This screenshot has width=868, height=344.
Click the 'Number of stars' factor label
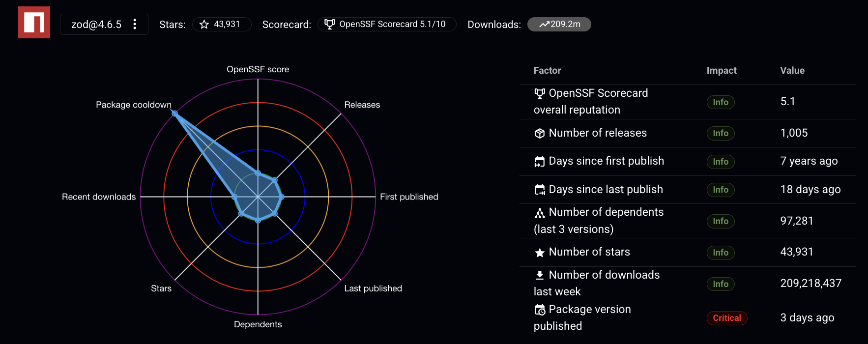589,252
